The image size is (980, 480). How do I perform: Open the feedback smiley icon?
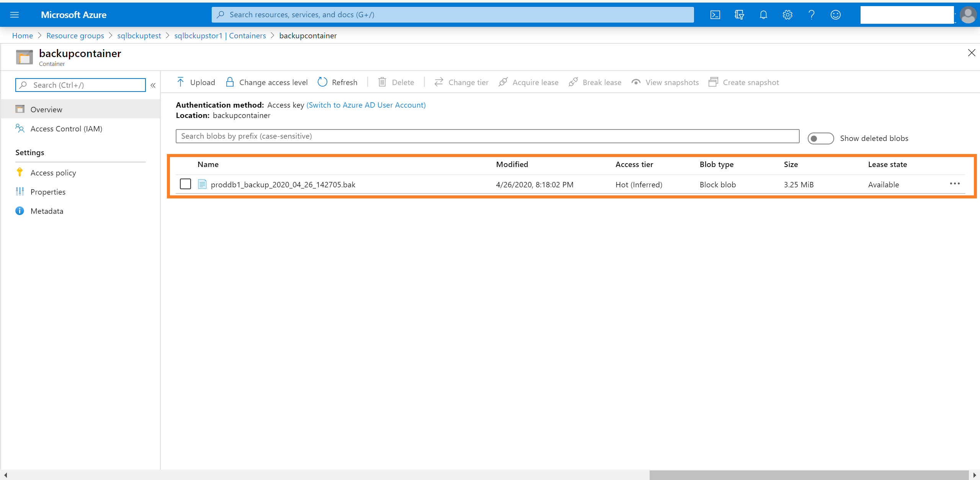point(835,15)
